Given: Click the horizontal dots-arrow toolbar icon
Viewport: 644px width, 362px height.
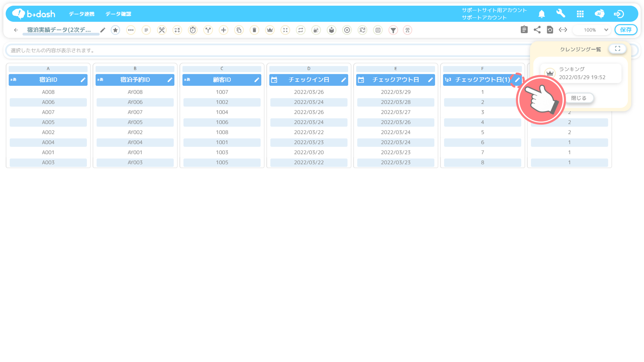Looking at the screenshot, I should [131, 30].
